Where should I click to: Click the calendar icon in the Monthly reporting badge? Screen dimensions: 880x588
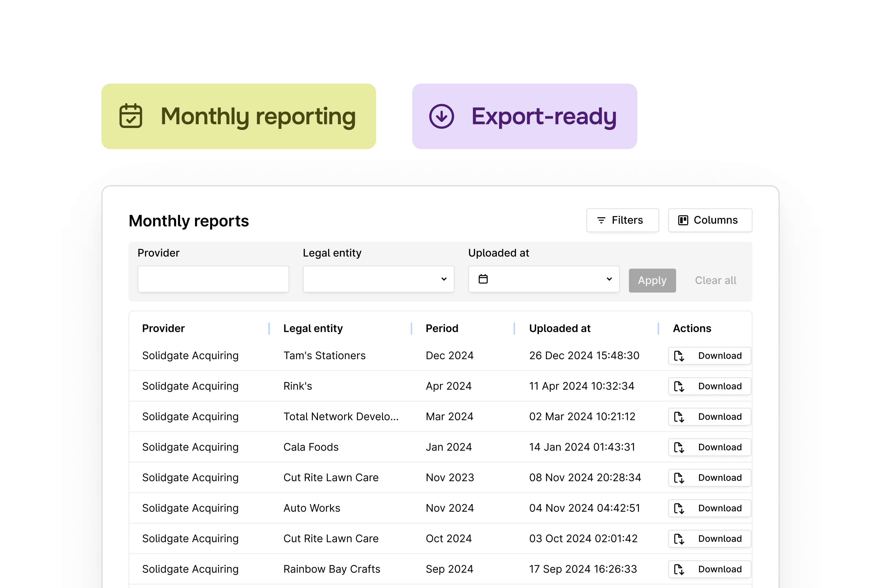tap(131, 116)
